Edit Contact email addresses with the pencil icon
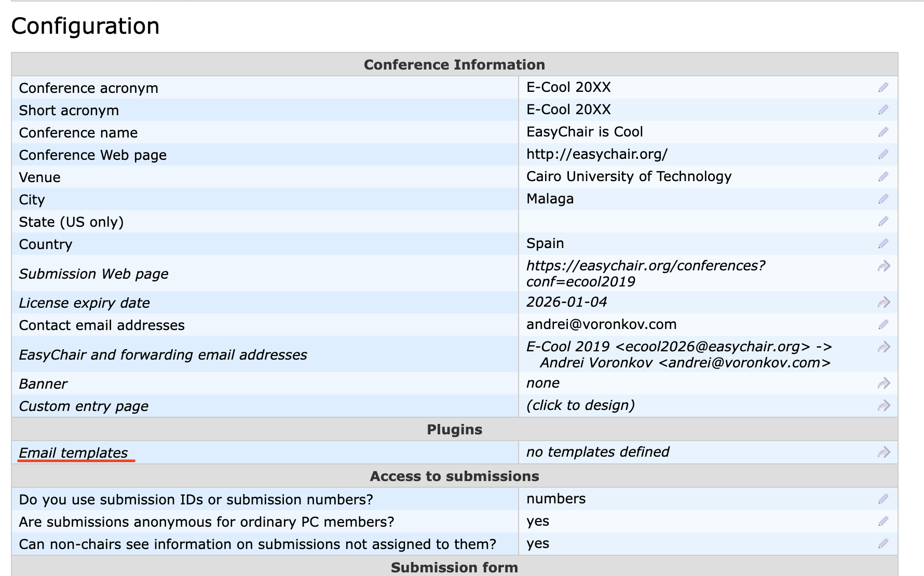924x576 pixels. (883, 325)
